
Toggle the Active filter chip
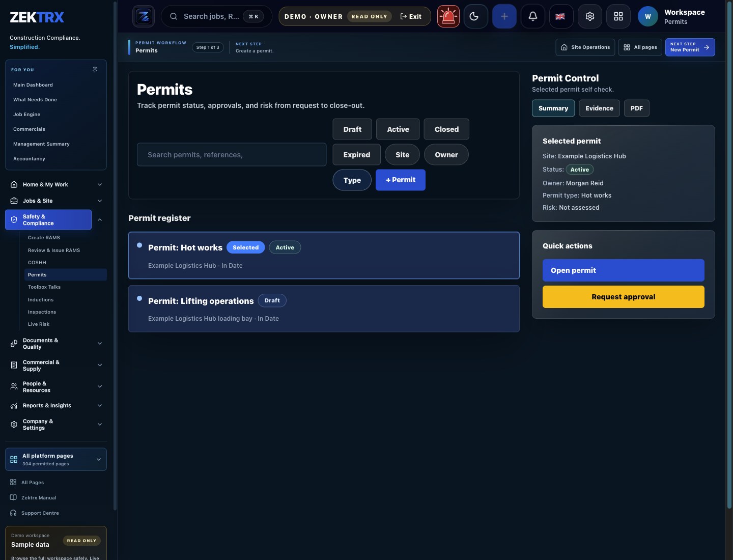(x=398, y=129)
